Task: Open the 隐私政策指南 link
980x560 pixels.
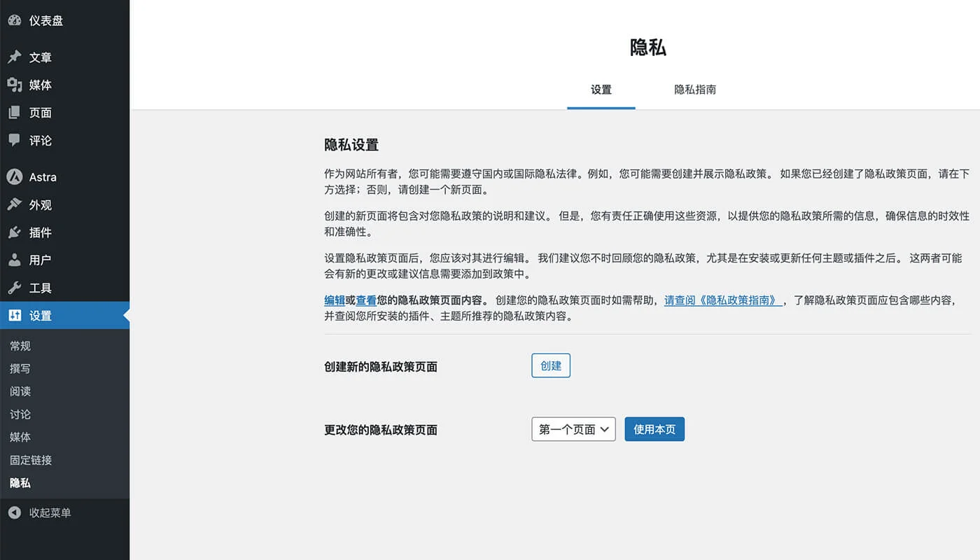Action: tap(722, 300)
